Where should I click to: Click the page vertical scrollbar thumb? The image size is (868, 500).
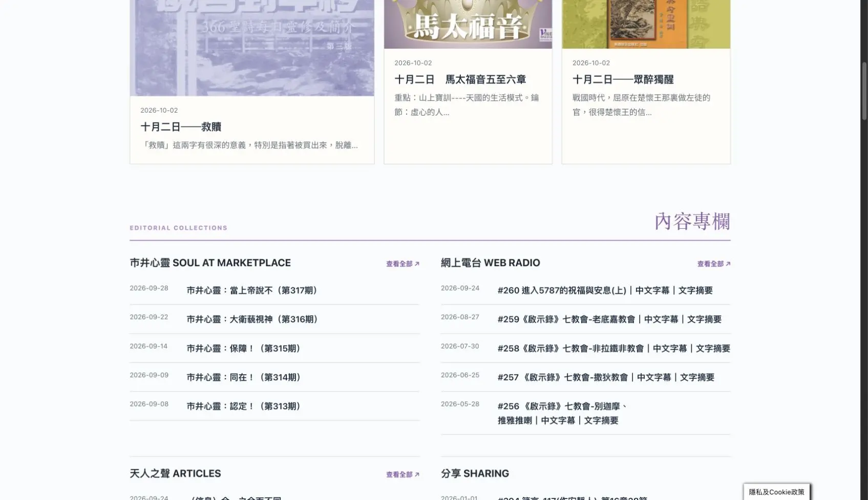coord(864,91)
